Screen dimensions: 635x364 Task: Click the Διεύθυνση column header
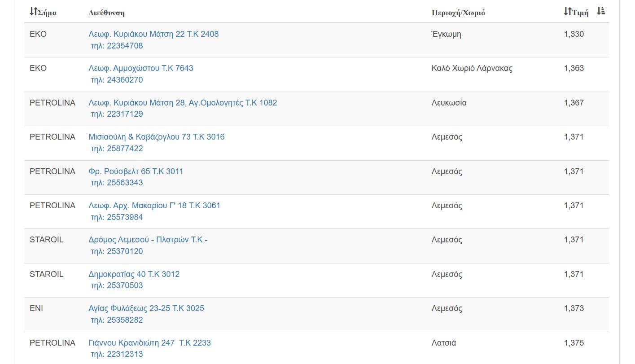tap(106, 13)
